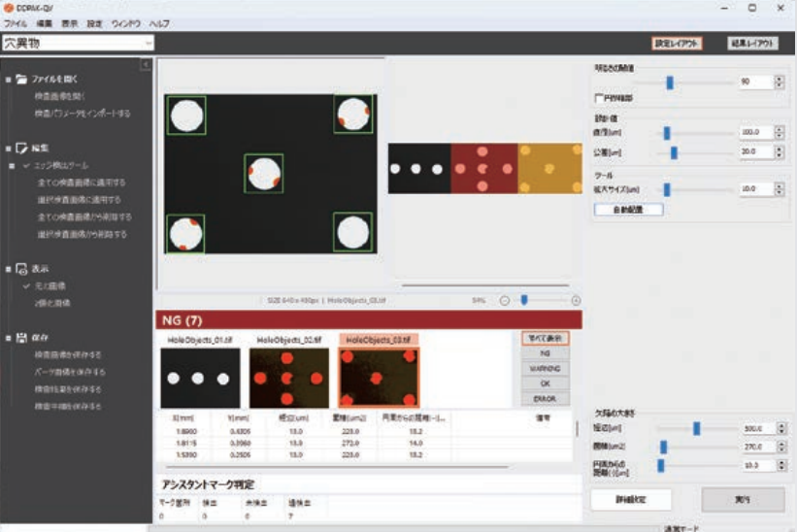Click the zoom out minus icon
Image resolution: width=797 pixels, height=532 pixels.
coord(504,301)
